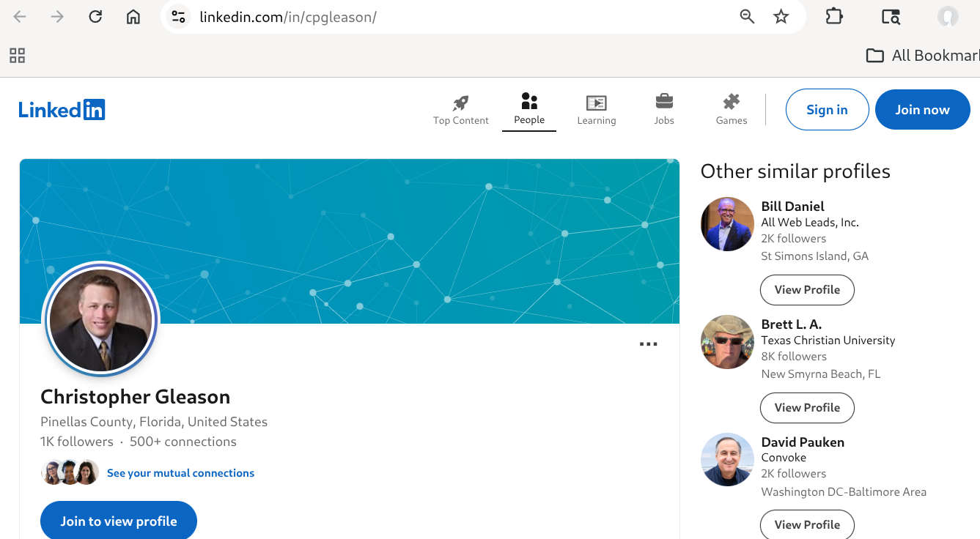Image resolution: width=980 pixels, height=539 pixels.
Task: View Profile for Bill Daniel
Action: pos(807,290)
